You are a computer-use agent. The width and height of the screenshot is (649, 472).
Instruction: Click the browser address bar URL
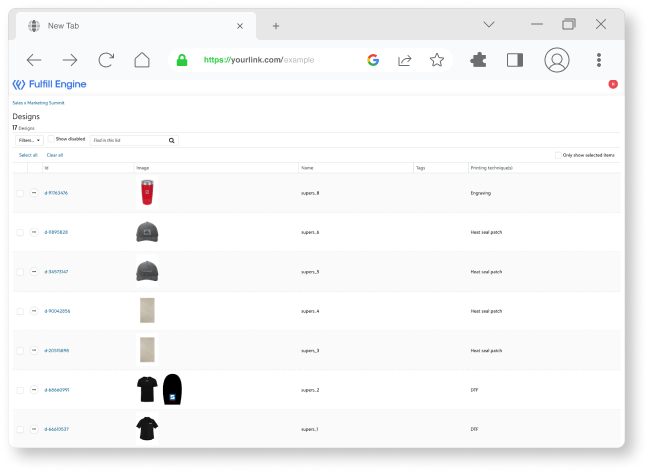coord(259,60)
